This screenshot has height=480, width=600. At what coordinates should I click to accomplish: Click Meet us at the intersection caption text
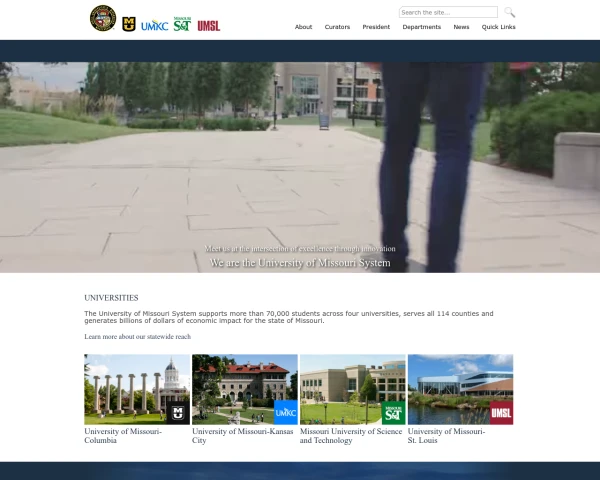(x=300, y=249)
